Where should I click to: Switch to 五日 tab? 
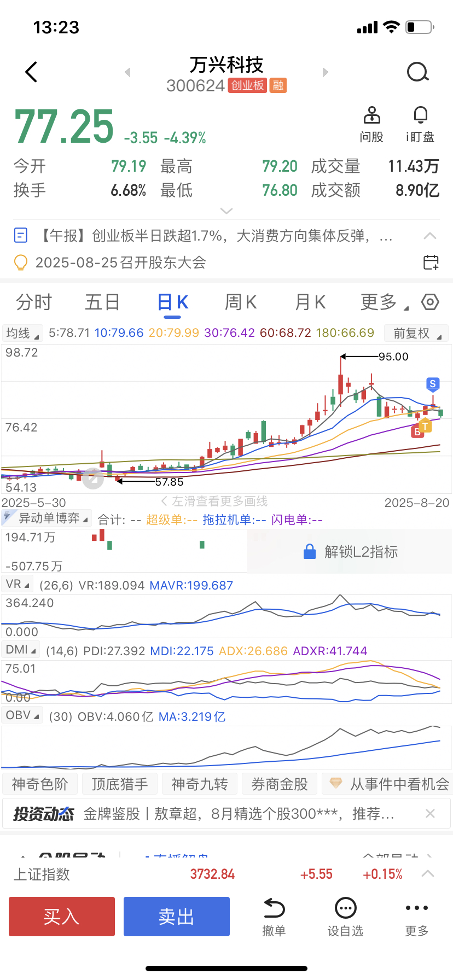pos(102,302)
